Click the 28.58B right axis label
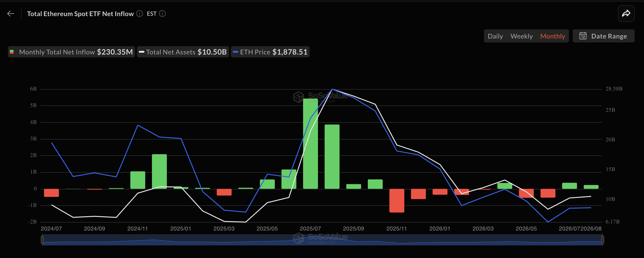The height and width of the screenshot is (258, 644). (614, 89)
